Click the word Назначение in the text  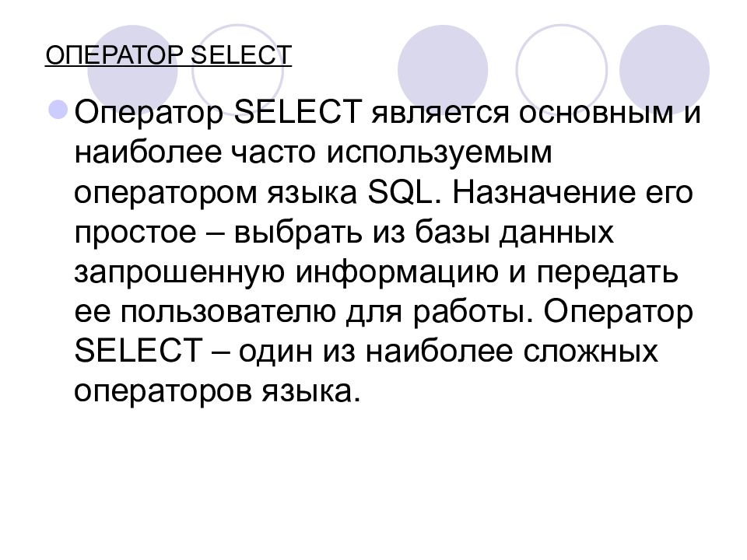(x=543, y=194)
